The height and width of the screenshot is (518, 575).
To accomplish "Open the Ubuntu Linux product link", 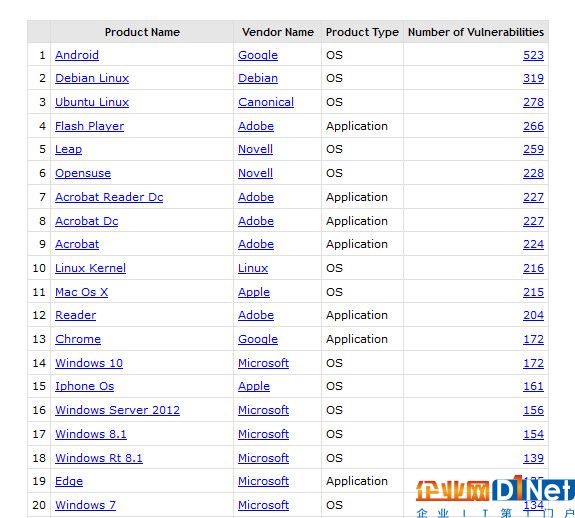I will point(92,102).
